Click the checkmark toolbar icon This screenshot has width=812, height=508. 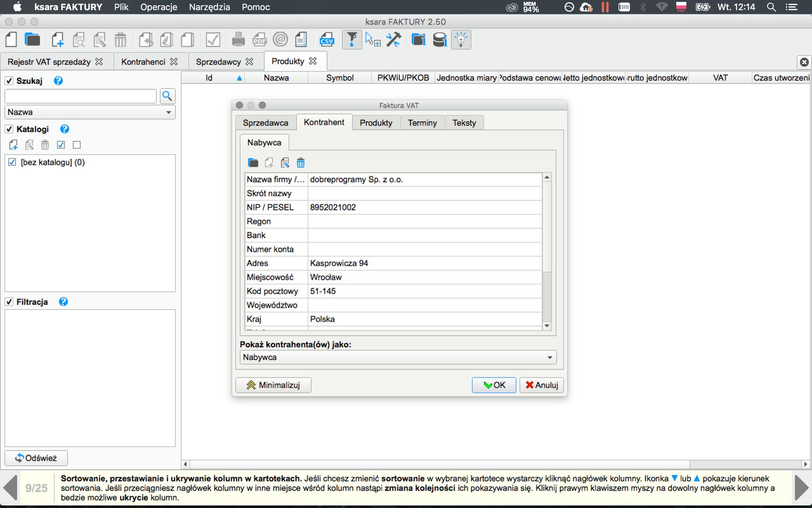(213, 40)
